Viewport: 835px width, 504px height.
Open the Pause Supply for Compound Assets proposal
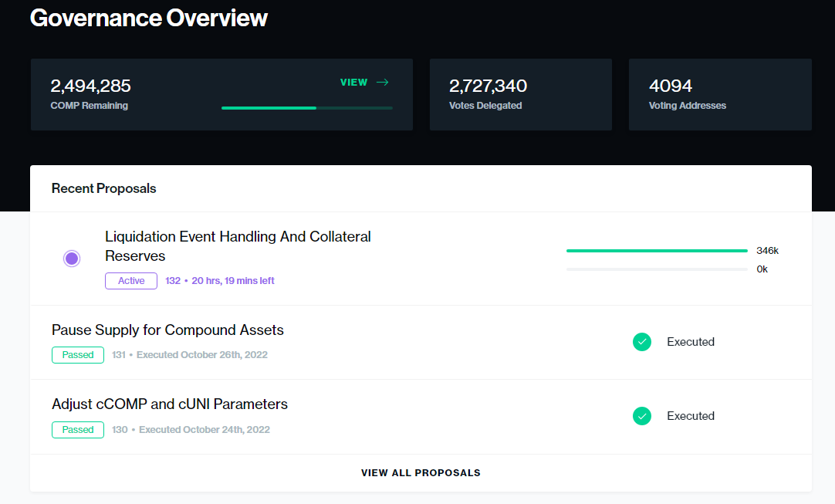(167, 330)
